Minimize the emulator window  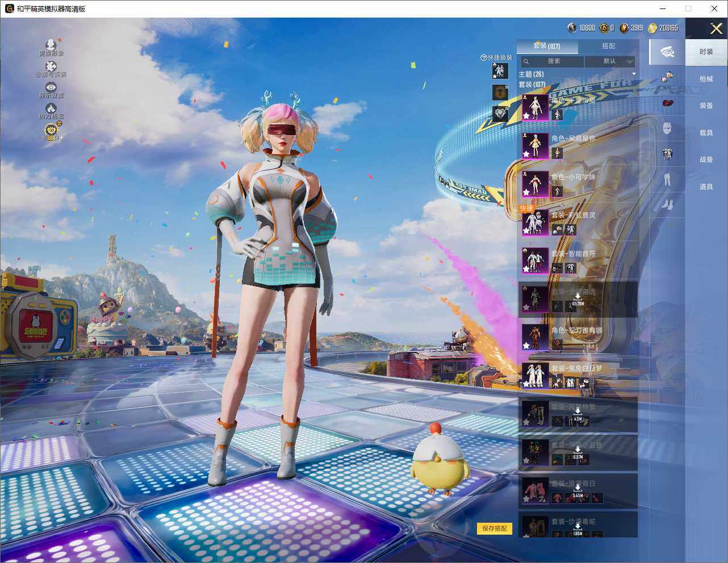tap(663, 9)
